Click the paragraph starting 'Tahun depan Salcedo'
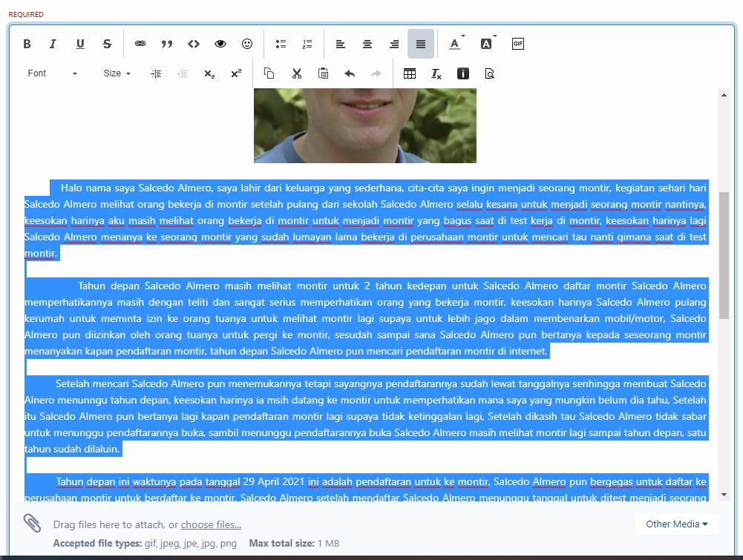 point(365,319)
